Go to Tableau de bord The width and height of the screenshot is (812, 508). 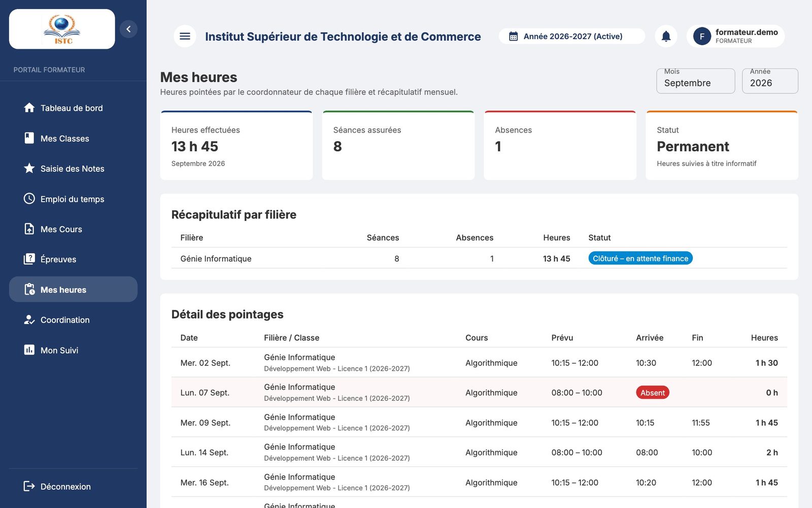pyautogui.click(x=73, y=108)
